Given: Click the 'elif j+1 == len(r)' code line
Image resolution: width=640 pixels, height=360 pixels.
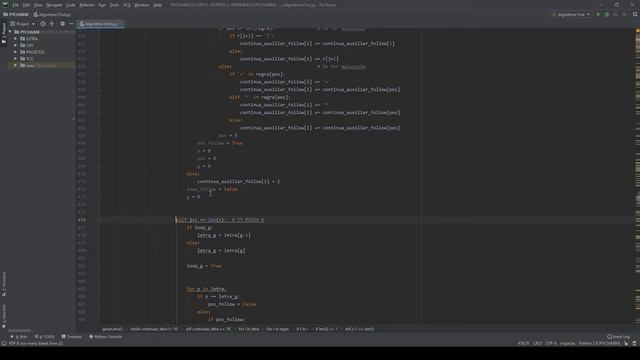Looking at the screenshot, I should coord(220,220).
